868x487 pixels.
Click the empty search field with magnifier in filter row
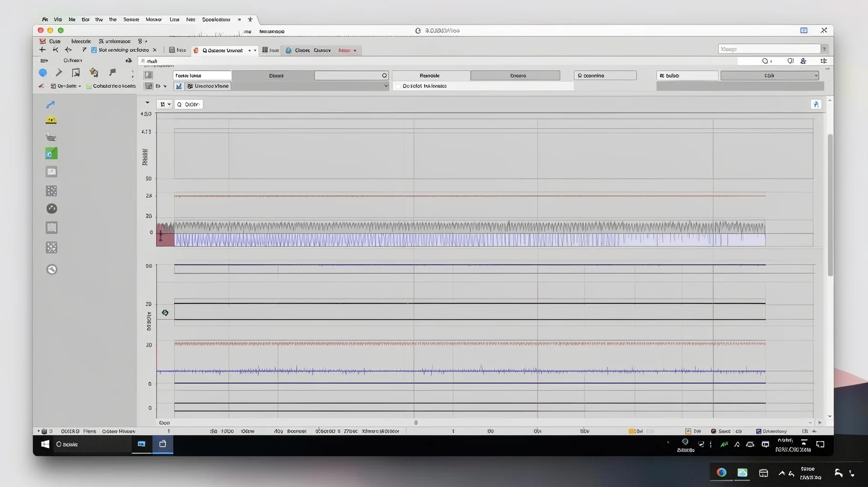[351, 76]
